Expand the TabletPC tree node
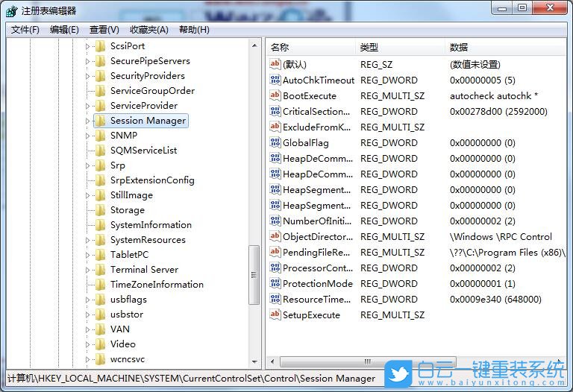Image resolution: width=573 pixels, height=392 pixels. click(87, 255)
